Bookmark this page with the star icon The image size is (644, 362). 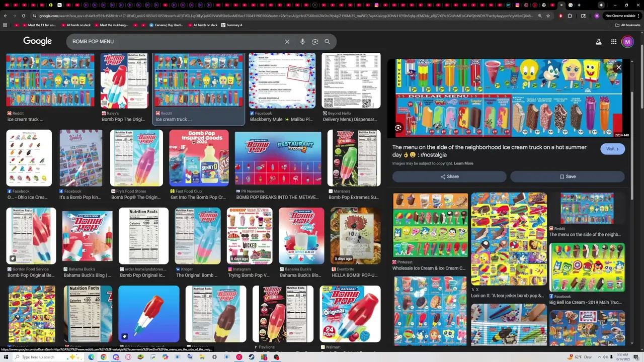(548, 16)
